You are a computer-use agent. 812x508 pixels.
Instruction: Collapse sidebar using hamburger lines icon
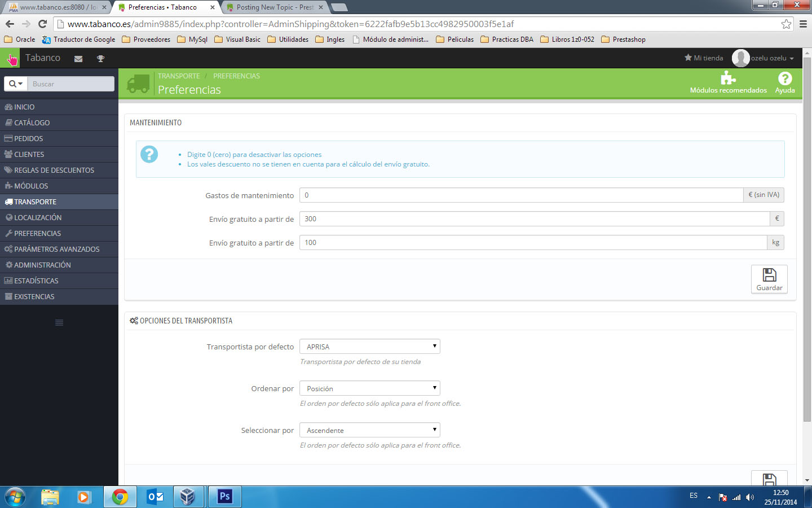pos(59,323)
